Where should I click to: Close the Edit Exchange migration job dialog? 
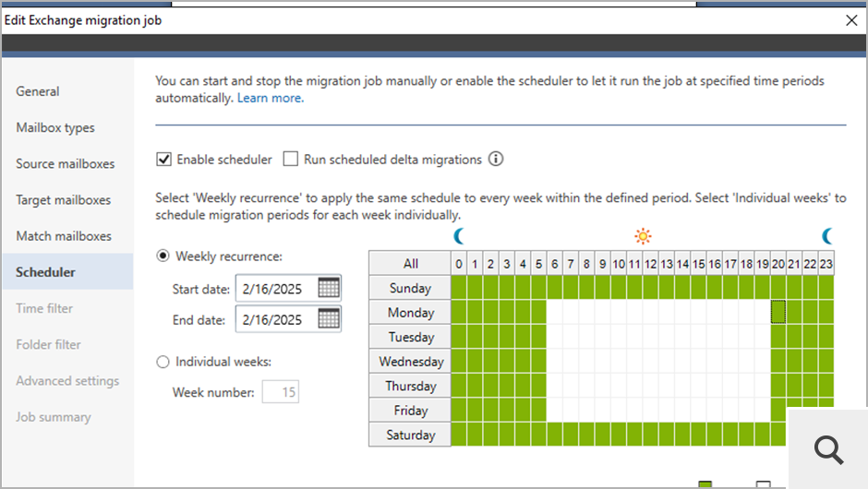point(850,19)
